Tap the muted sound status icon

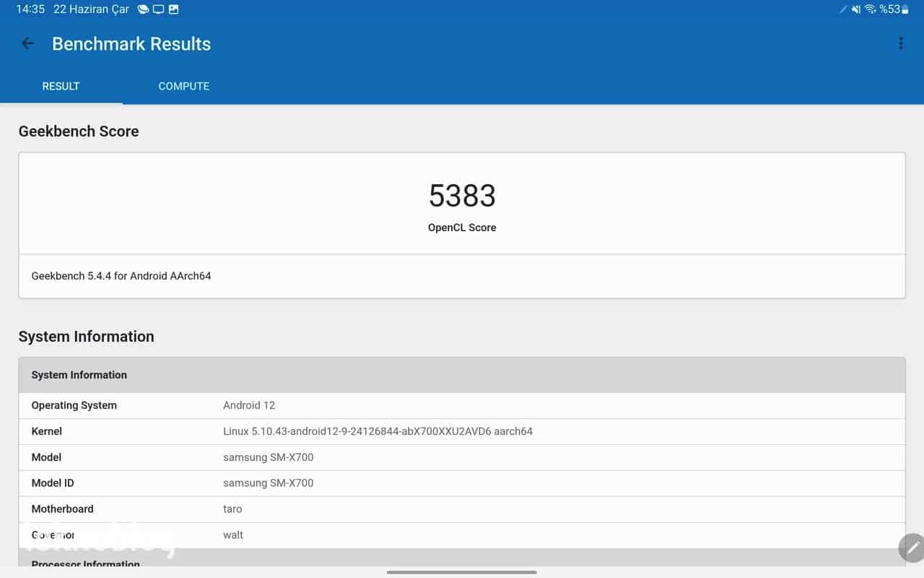click(x=856, y=9)
